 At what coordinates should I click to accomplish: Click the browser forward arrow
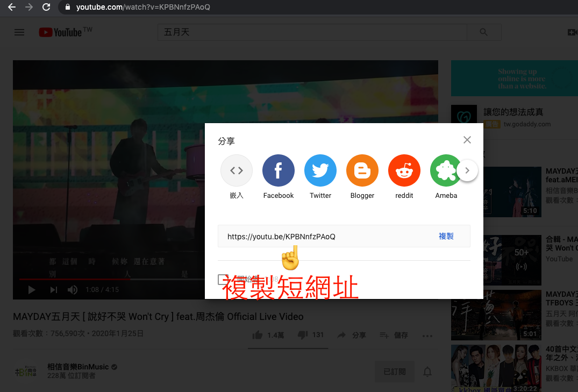tap(29, 7)
